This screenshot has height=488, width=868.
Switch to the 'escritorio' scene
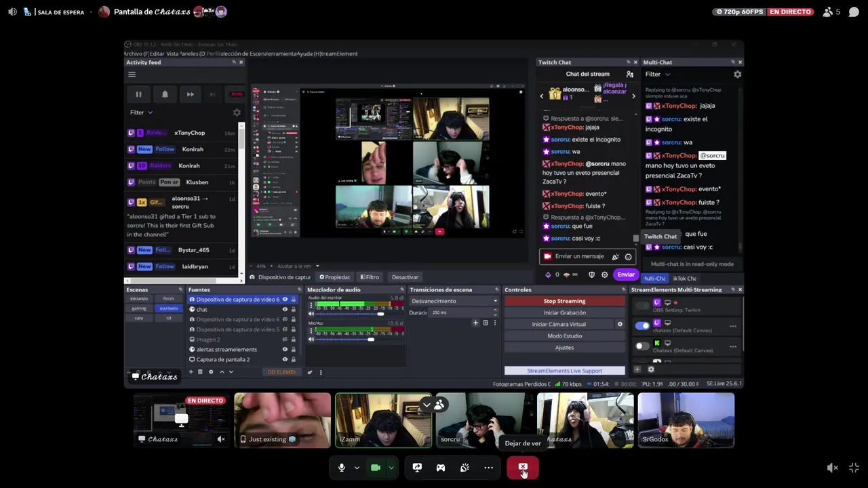click(168, 308)
